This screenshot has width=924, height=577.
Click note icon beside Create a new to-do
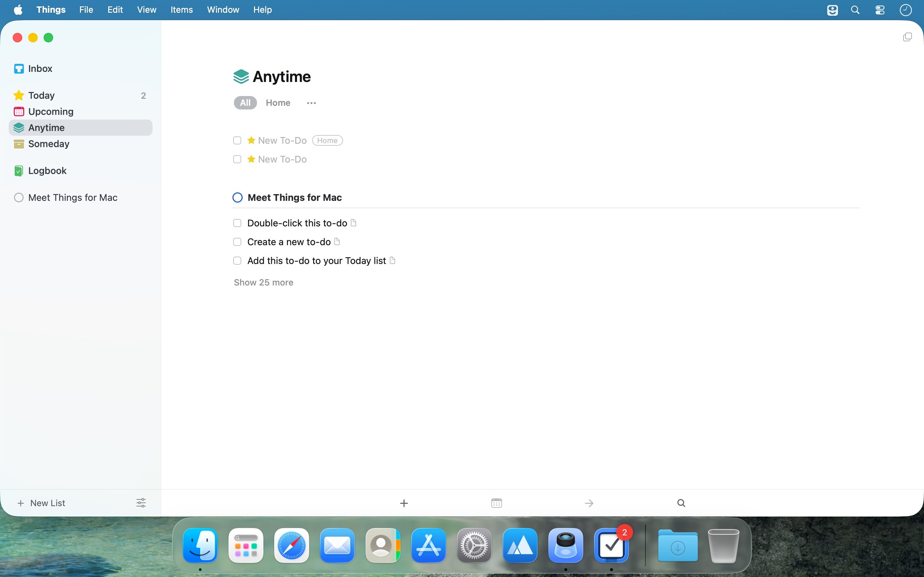[x=337, y=241]
